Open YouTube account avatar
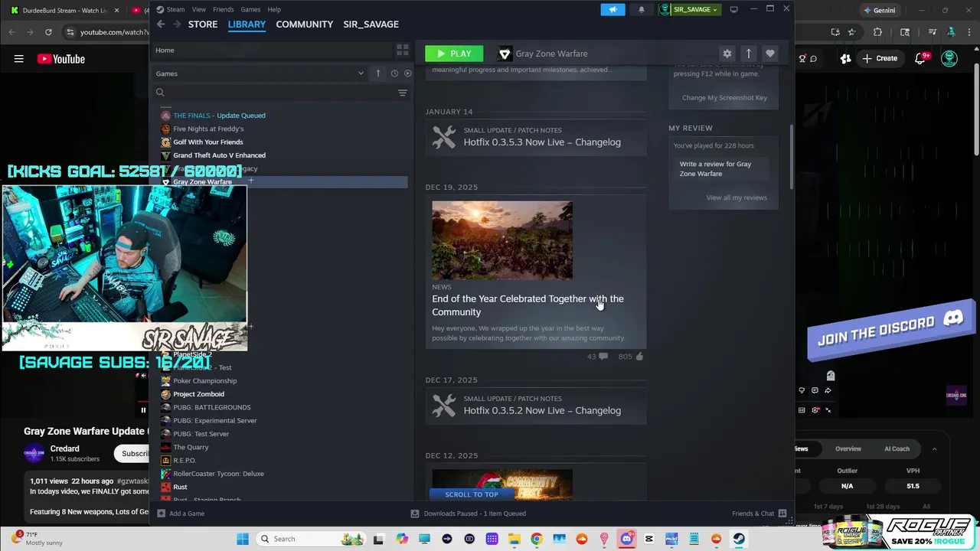 coord(949,59)
